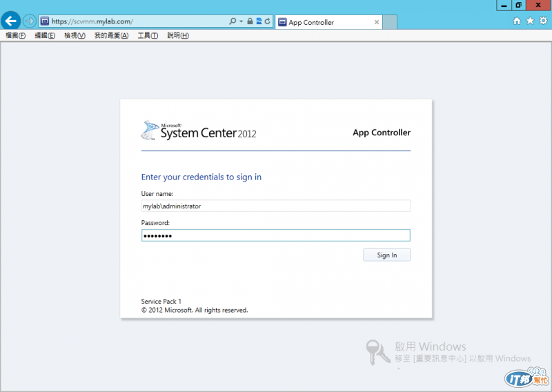Close the browser window
Image resolution: width=552 pixels, height=392 pixels.
[539, 6]
